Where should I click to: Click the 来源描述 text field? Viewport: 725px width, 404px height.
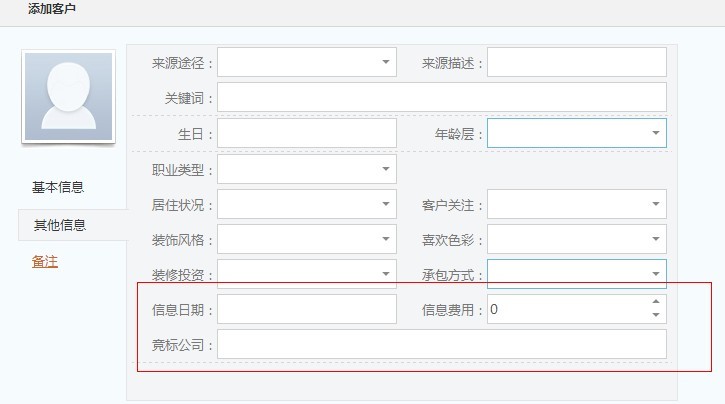coord(576,62)
